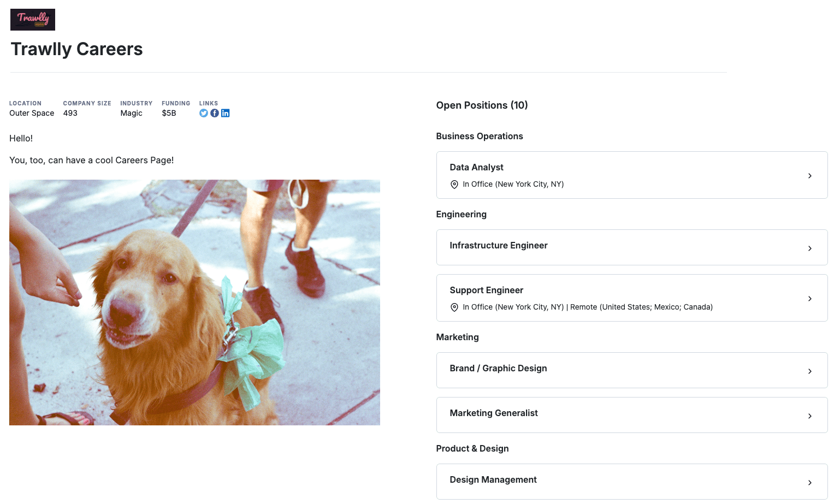The image size is (840, 504).
Task: Select the Brand / Graphic Design role
Action: coord(498,369)
